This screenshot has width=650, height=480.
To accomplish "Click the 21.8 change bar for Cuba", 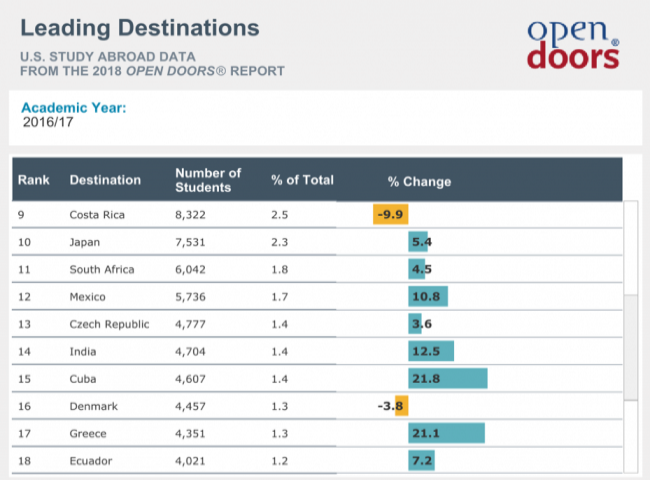I will click(x=448, y=378).
